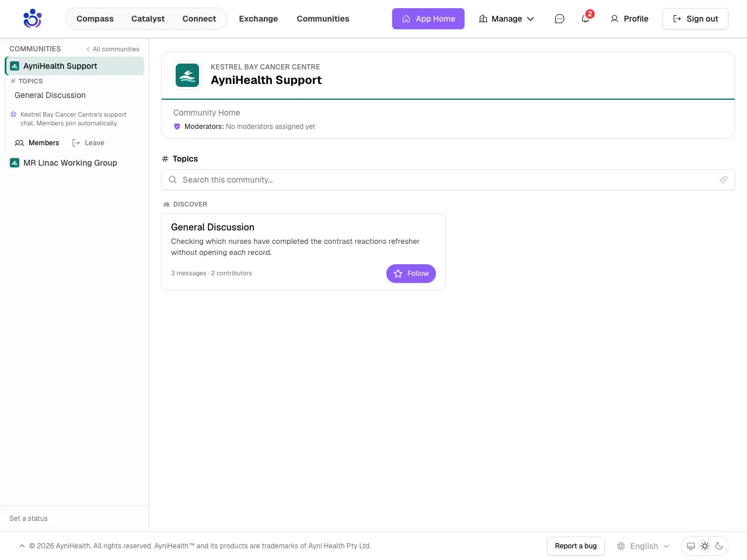Switch to dark theme moon icon
The image size is (747, 560).
(719, 546)
